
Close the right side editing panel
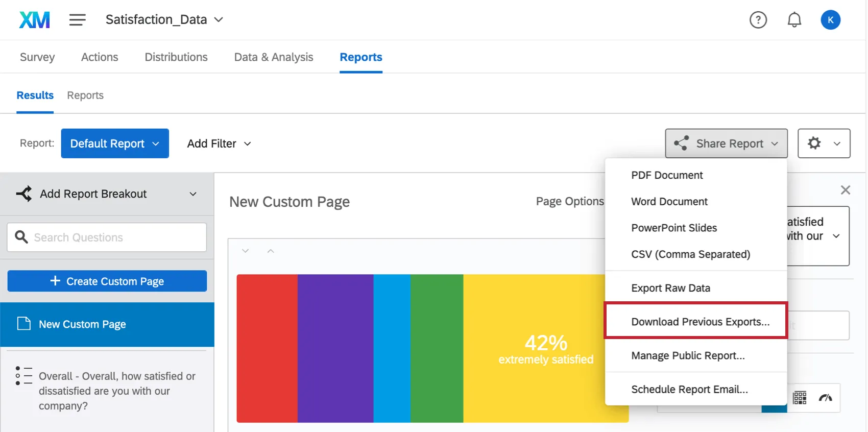(x=845, y=190)
